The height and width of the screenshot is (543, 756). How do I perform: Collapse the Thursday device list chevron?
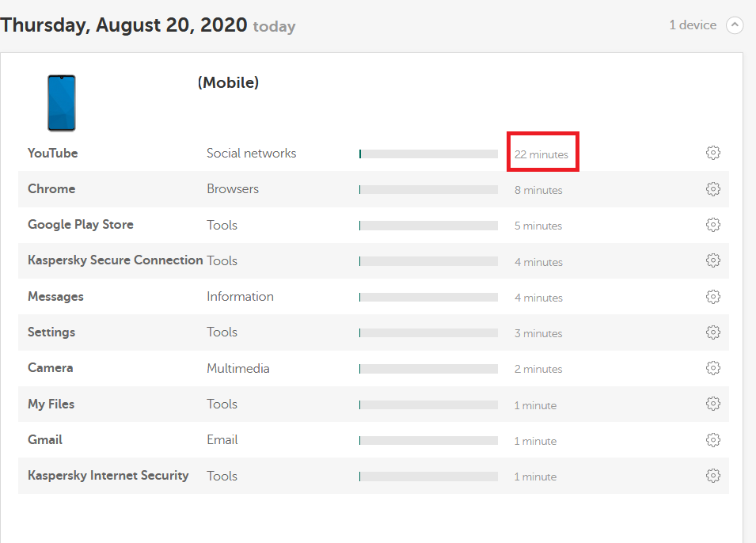coord(735,25)
